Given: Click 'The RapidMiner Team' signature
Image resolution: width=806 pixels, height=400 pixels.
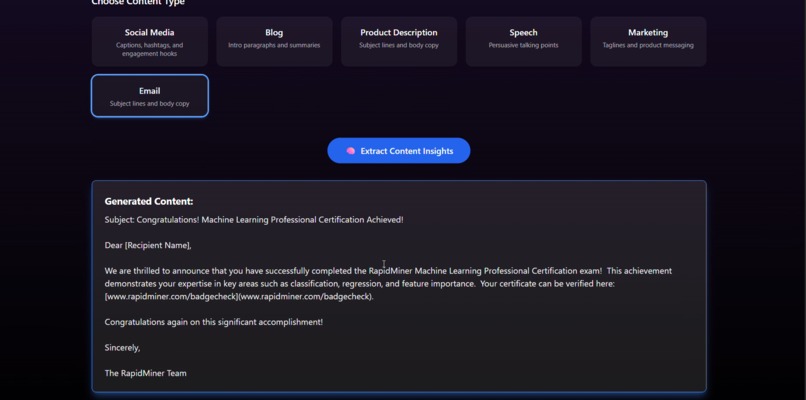Looking at the screenshot, I should pyautogui.click(x=145, y=373).
